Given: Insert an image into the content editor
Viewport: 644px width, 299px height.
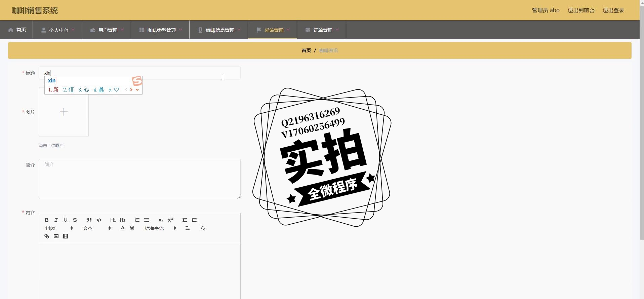Looking at the screenshot, I should [x=56, y=236].
